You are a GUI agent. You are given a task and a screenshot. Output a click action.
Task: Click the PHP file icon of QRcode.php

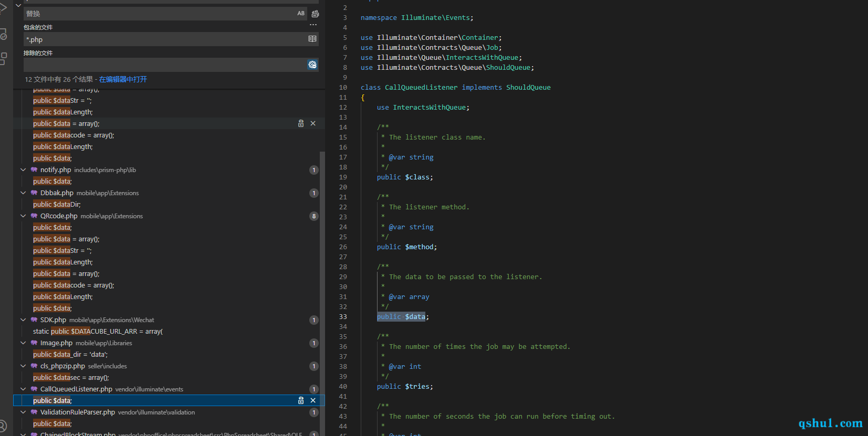34,216
